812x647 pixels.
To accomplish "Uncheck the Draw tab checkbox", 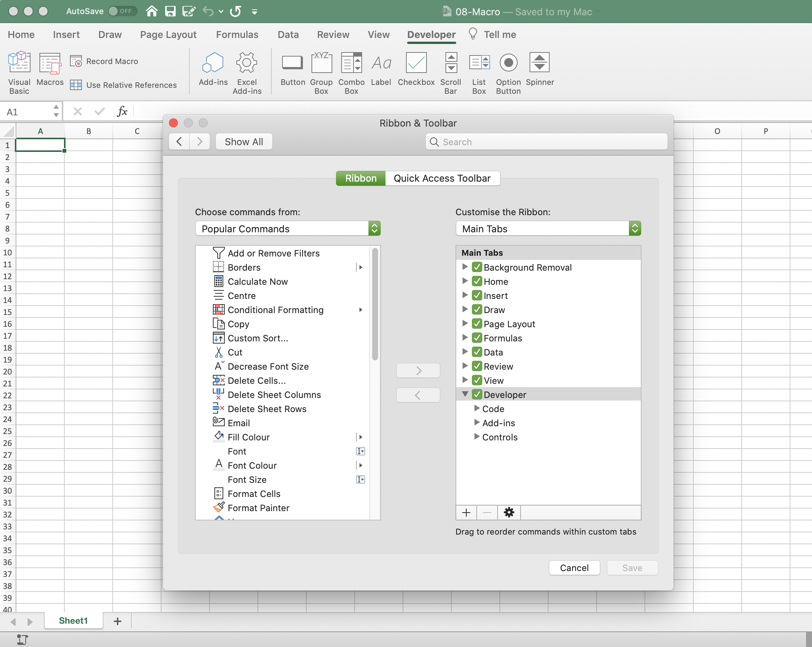I will 477,310.
